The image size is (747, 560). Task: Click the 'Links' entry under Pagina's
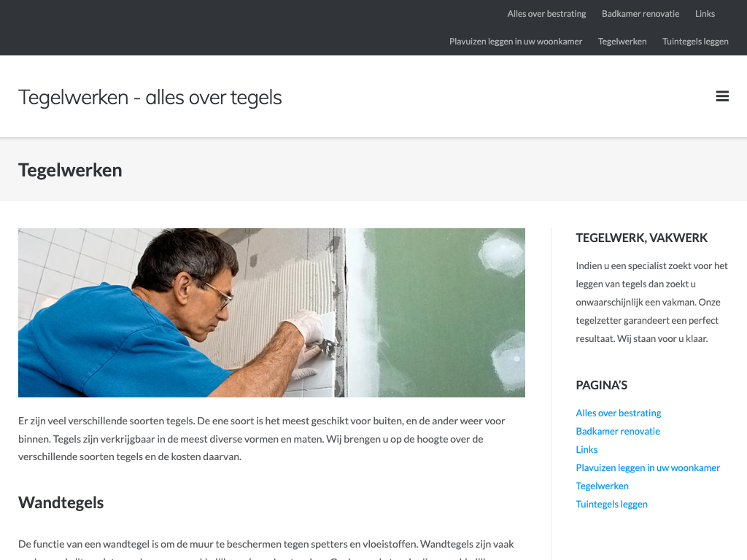coord(587,449)
